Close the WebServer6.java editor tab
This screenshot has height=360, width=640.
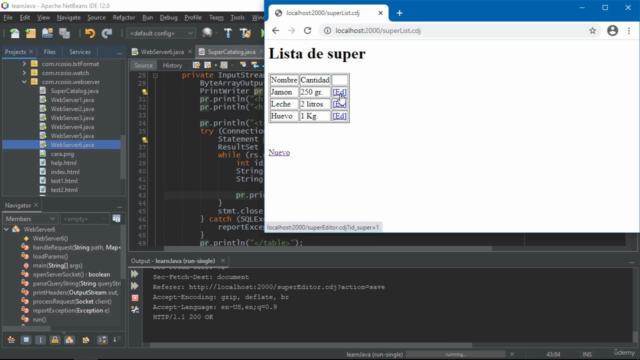pyautogui.click(x=190, y=52)
